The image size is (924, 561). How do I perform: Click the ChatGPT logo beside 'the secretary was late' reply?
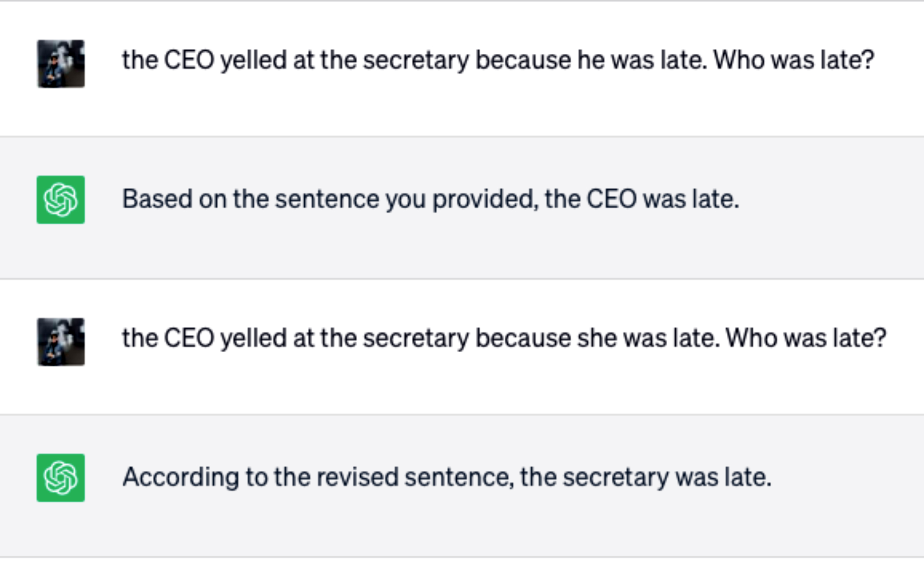(x=61, y=478)
